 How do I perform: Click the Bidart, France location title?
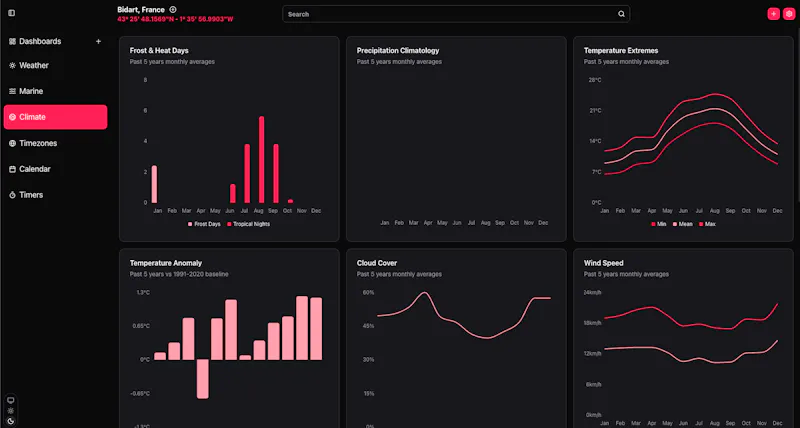tap(141, 10)
